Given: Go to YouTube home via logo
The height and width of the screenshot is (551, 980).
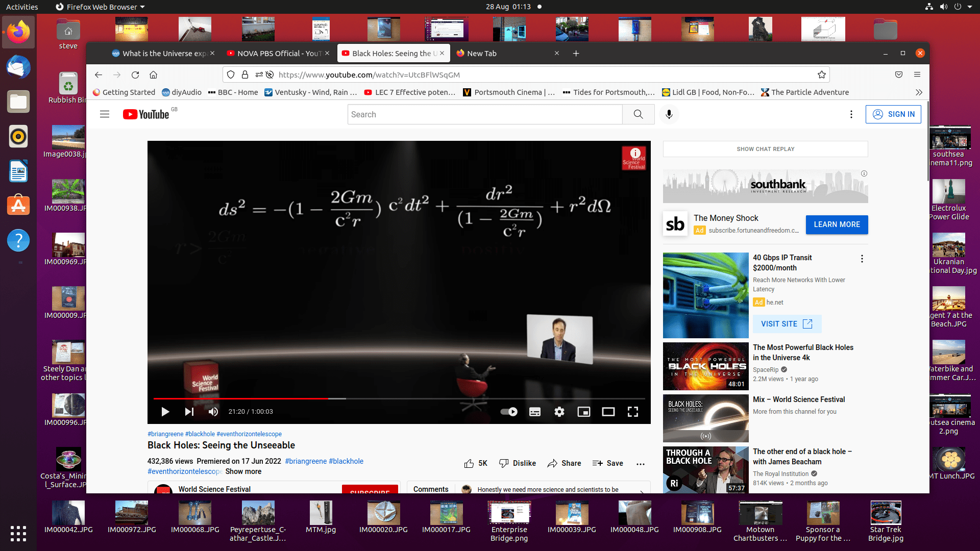Looking at the screenshot, I should [146, 114].
